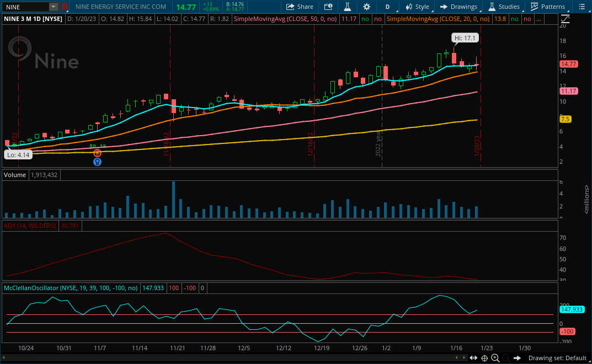Click the blue lightbulb event icon
Screen dimensions: 592x364
coord(98,162)
